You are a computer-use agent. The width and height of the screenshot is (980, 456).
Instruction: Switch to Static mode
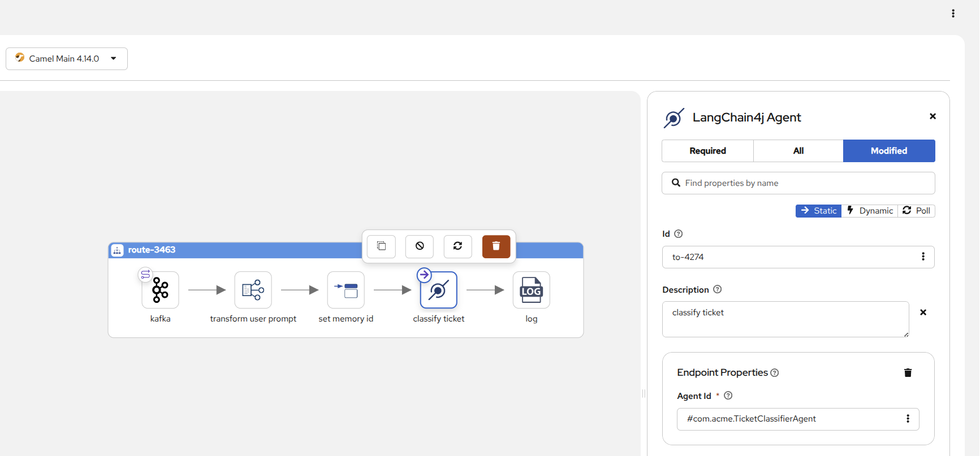point(818,211)
